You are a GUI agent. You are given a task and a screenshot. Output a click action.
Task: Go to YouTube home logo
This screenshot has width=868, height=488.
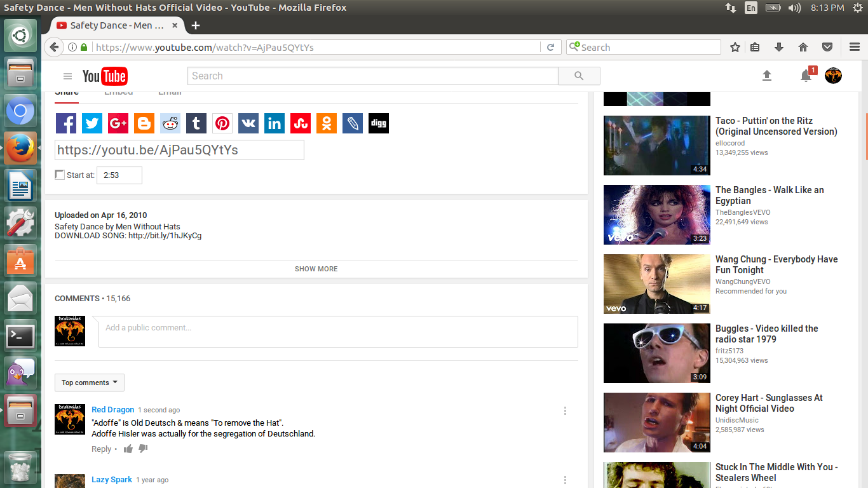[105, 76]
